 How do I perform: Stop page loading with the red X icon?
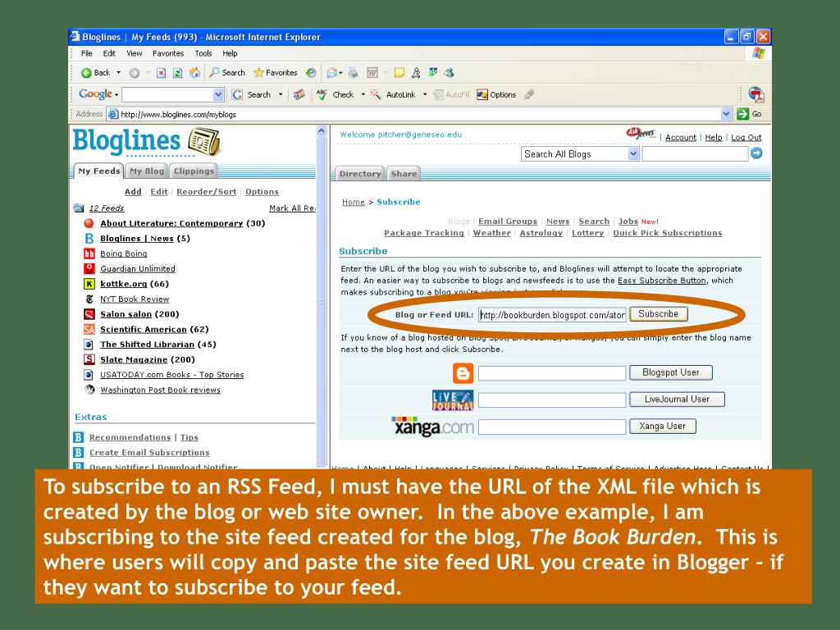pyautogui.click(x=161, y=73)
